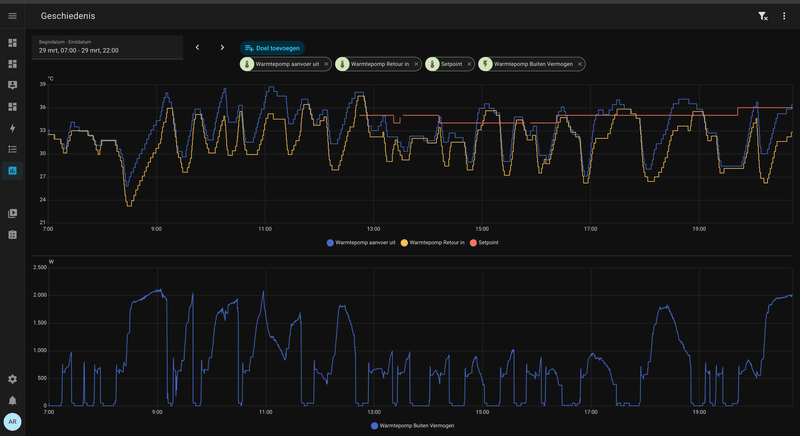Clear filters using the top-right filter icon

pos(763,16)
